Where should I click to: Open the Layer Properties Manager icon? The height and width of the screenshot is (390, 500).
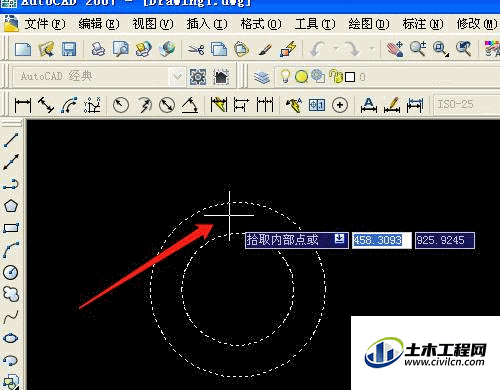(x=262, y=77)
